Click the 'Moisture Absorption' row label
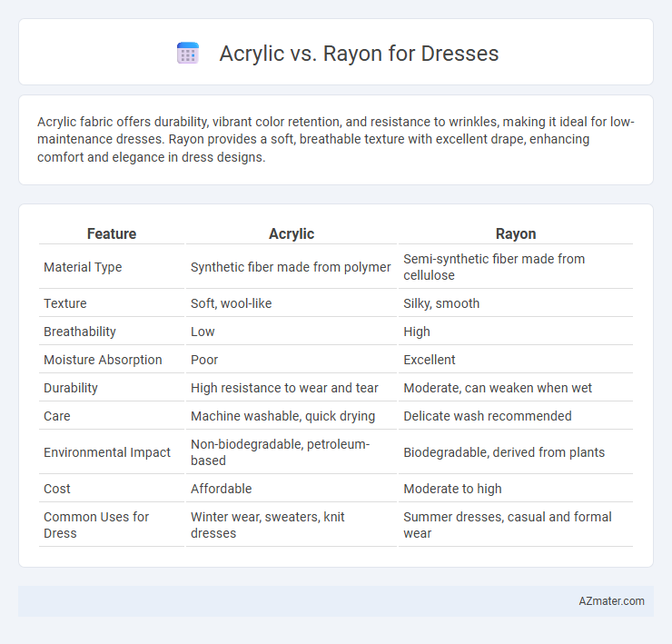 point(103,360)
